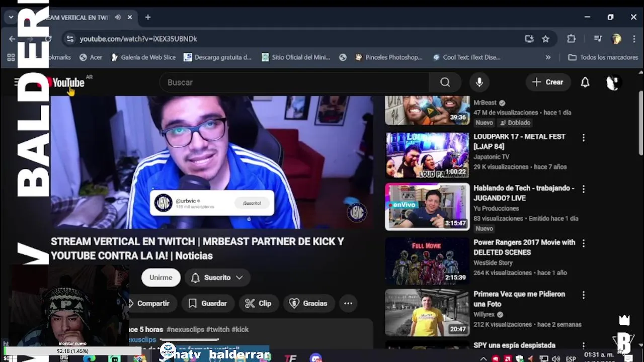Close the current YouTube tab
The width and height of the screenshot is (644, 362).
(x=130, y=17)
